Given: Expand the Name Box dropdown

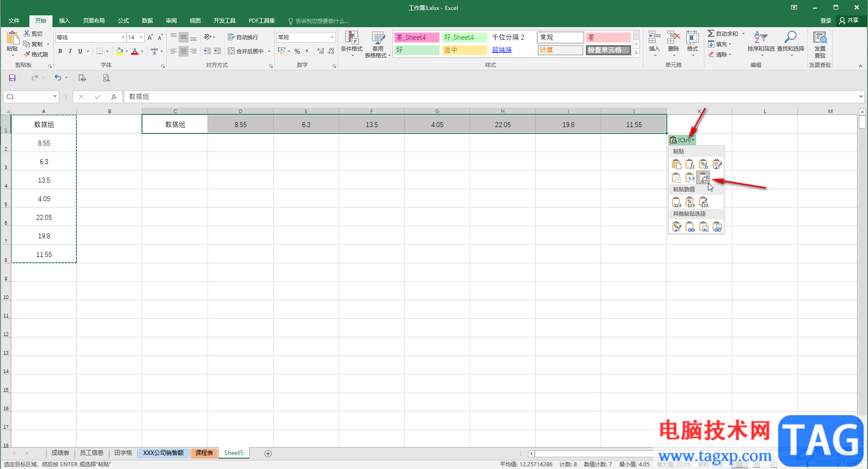Looking at the screenshot, I should [x=55, y=97].
